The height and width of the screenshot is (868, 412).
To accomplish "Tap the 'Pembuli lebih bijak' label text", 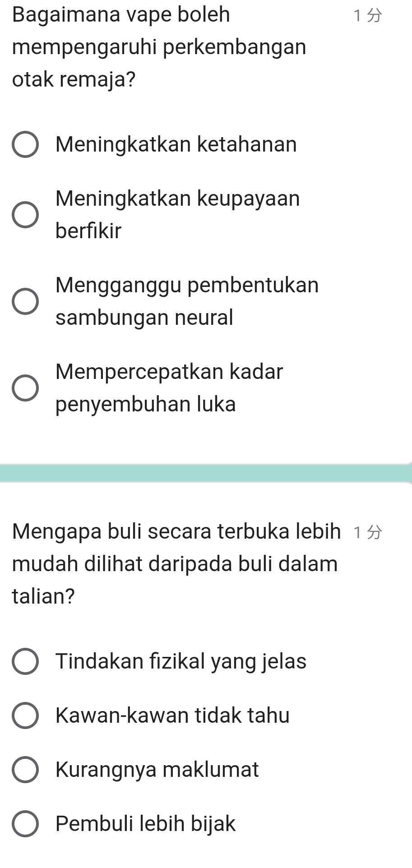I will (x=145, y=824).
